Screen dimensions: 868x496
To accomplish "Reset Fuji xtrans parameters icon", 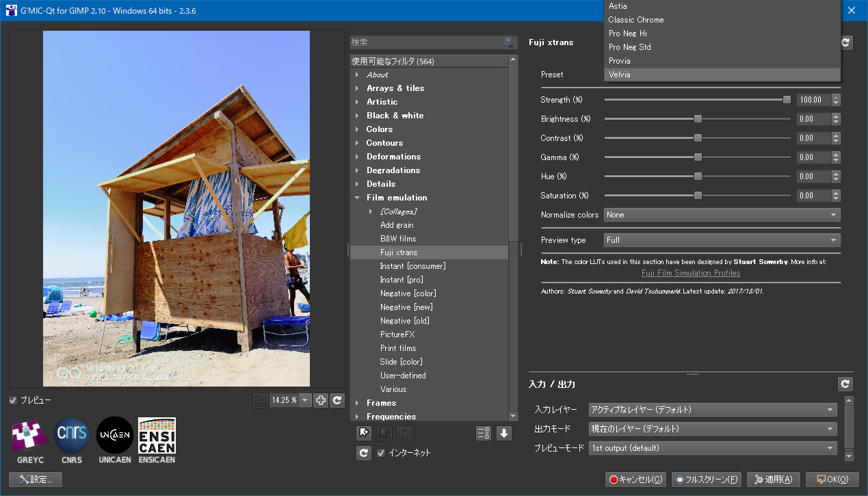I will 846,42.
